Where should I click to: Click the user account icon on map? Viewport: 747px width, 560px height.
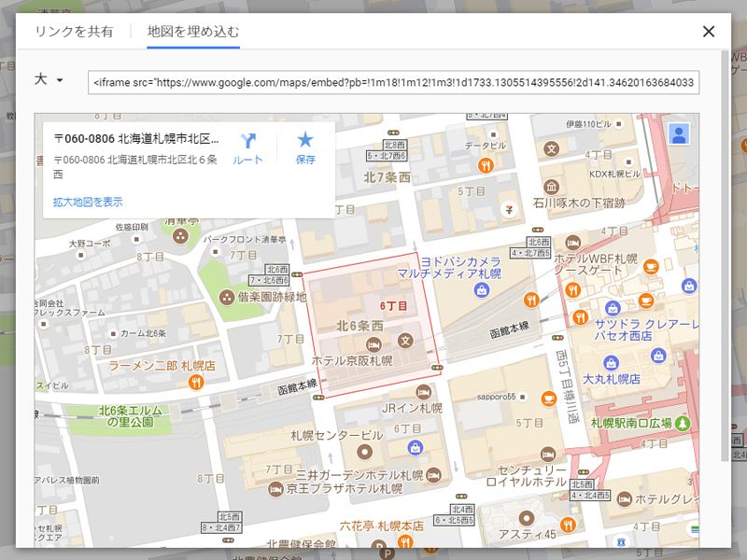pyautogui.click(x=679, y=133)
